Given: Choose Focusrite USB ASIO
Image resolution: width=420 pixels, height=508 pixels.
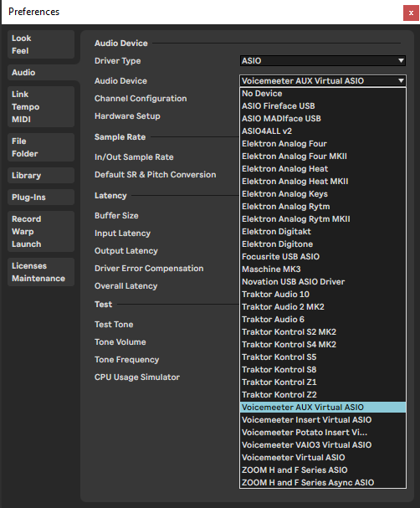Looking at the screenshot, I should click(x=323, y=257).
